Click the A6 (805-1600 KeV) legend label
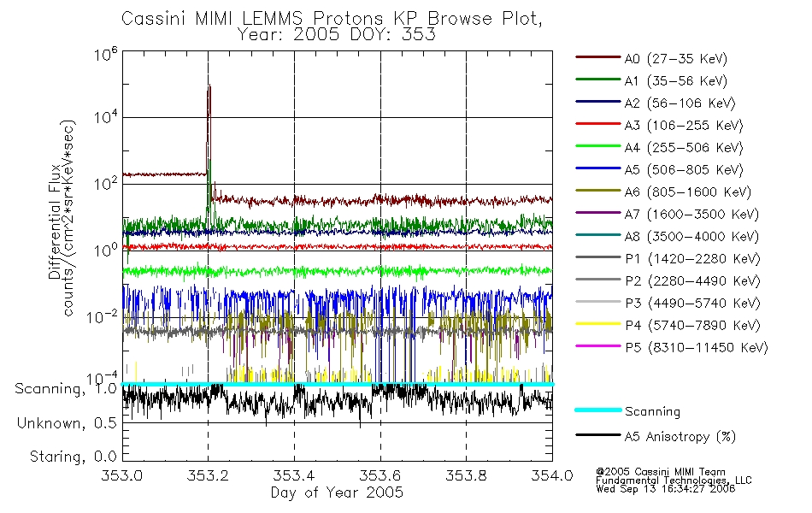 coord(688,192)
